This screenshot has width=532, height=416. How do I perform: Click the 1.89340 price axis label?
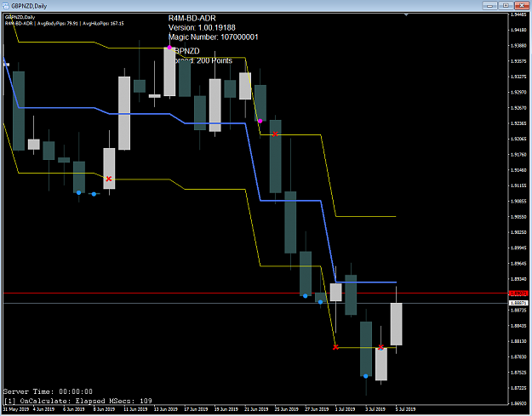519,279
